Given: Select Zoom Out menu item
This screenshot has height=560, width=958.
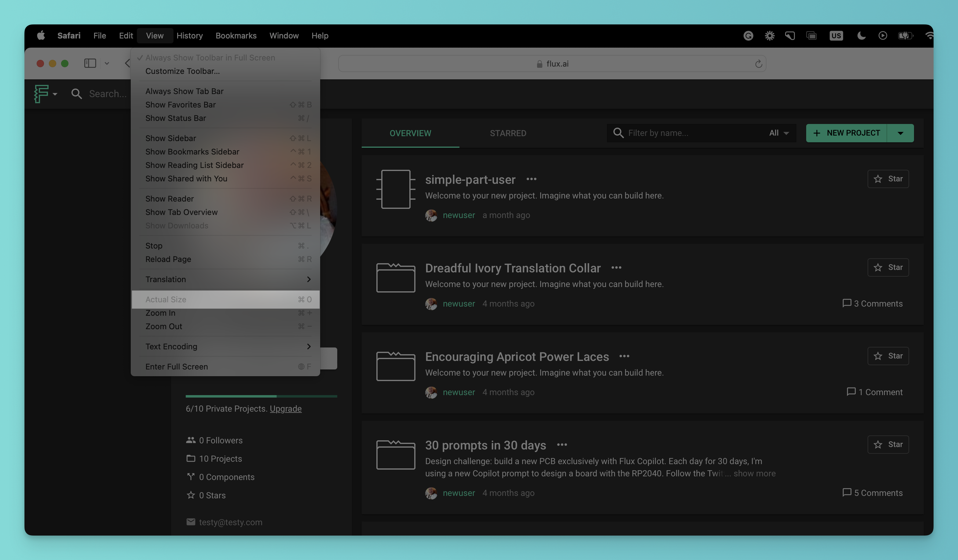Looking at the screenshot, I should click(225, 326).
